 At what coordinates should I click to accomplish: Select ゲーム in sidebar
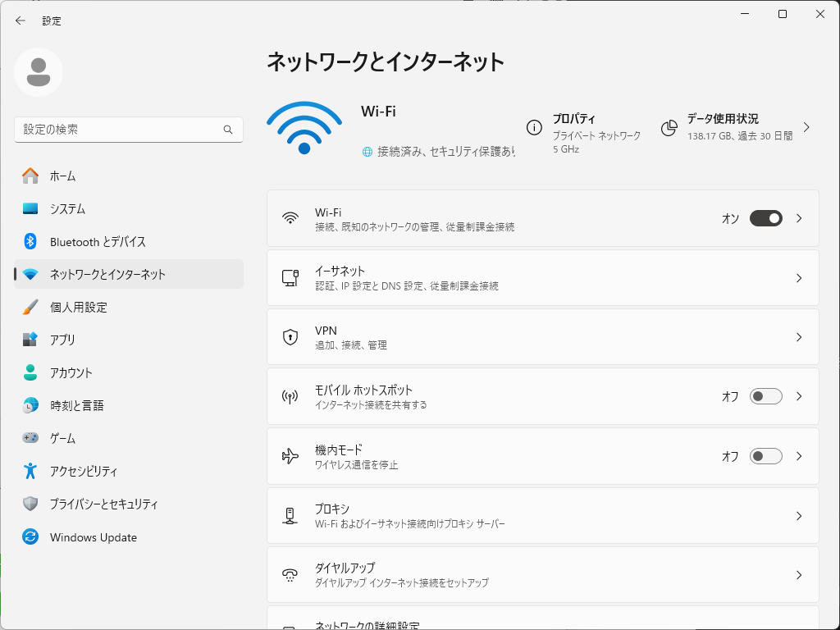(129, 438)
